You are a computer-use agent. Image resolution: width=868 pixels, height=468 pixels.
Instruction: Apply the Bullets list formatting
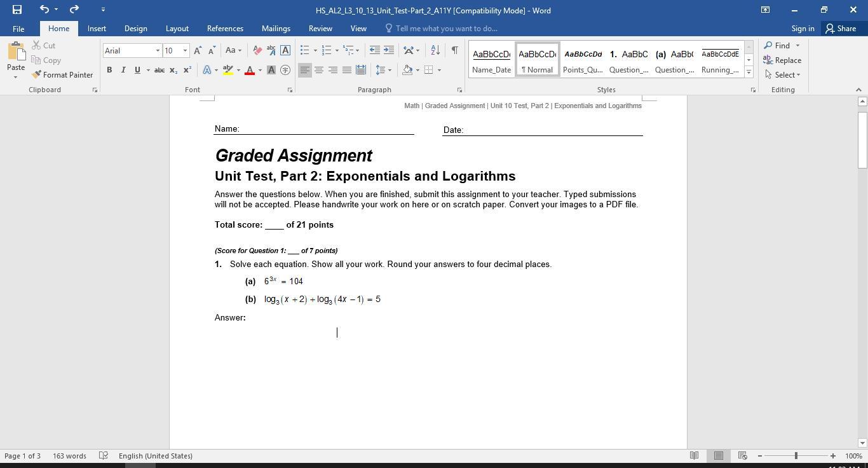tap(305, 50)
